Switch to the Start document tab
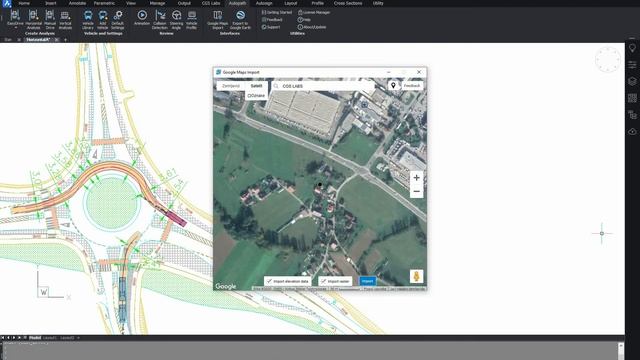Screen dimensions: 640x360 tap(8, 40)
